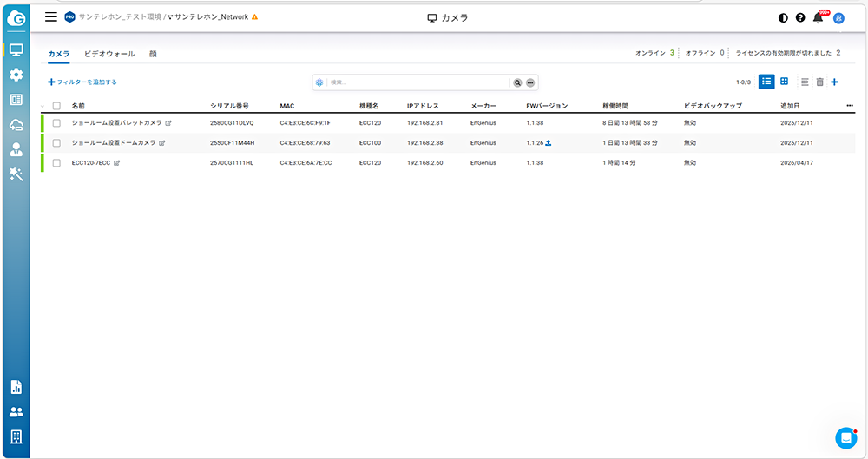
Task: Click the AI sparkle icon in search box
Action: (x=319, y=82)
